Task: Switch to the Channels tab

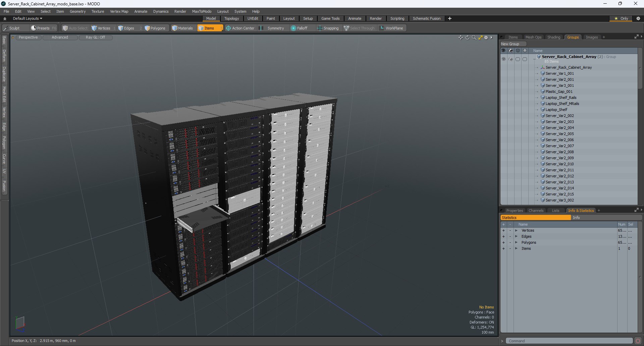Action: point(536,211)
